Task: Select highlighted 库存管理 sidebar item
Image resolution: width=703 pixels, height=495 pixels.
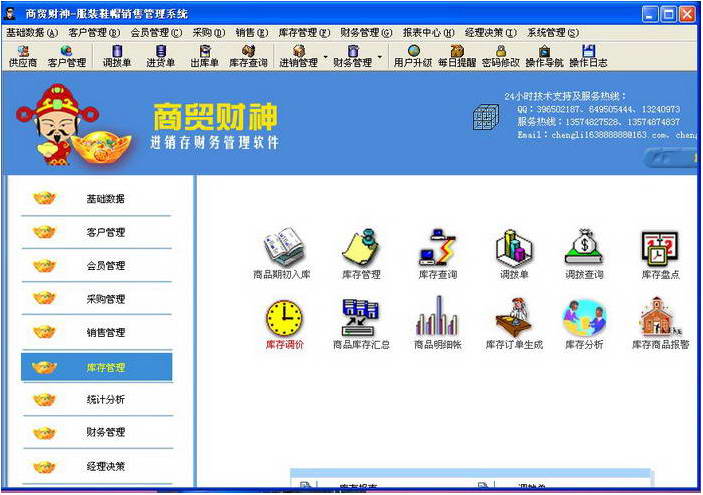Action: (96, 367)
